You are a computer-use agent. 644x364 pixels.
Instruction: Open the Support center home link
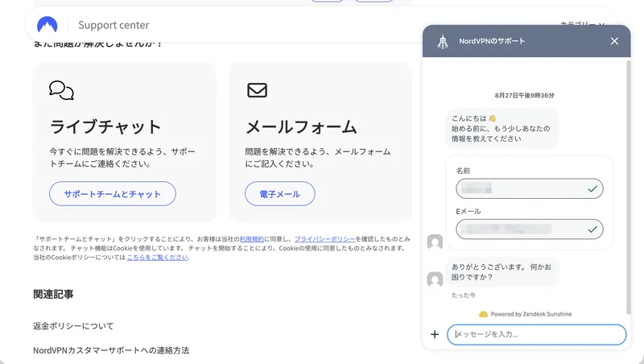[114, 25]
